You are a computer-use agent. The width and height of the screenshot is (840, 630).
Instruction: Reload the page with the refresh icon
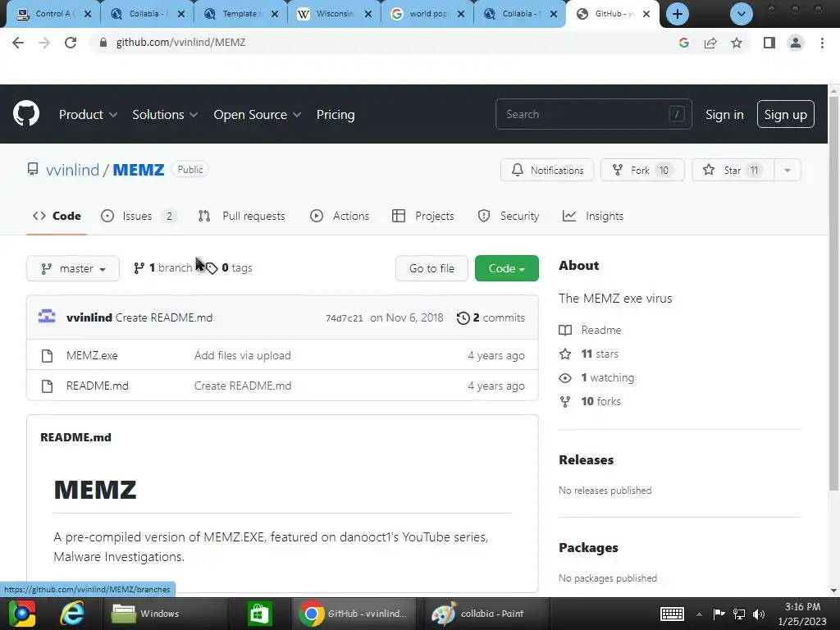[x=71, y=43]
